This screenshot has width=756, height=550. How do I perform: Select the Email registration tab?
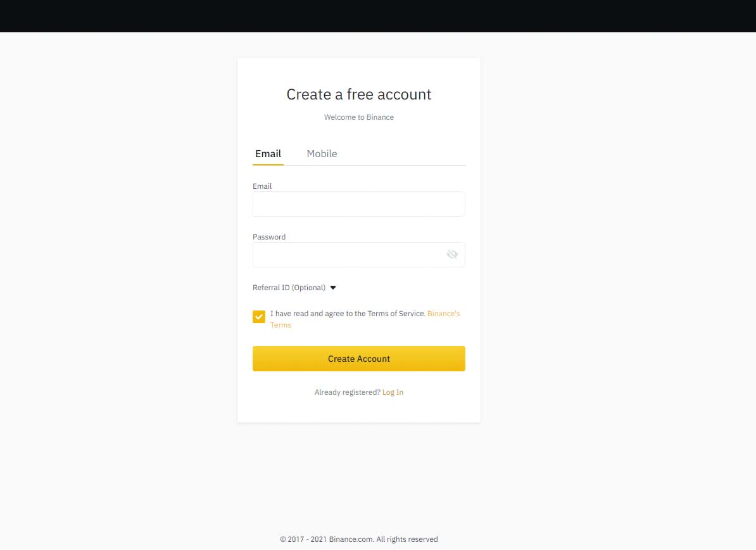click(268, 154)
